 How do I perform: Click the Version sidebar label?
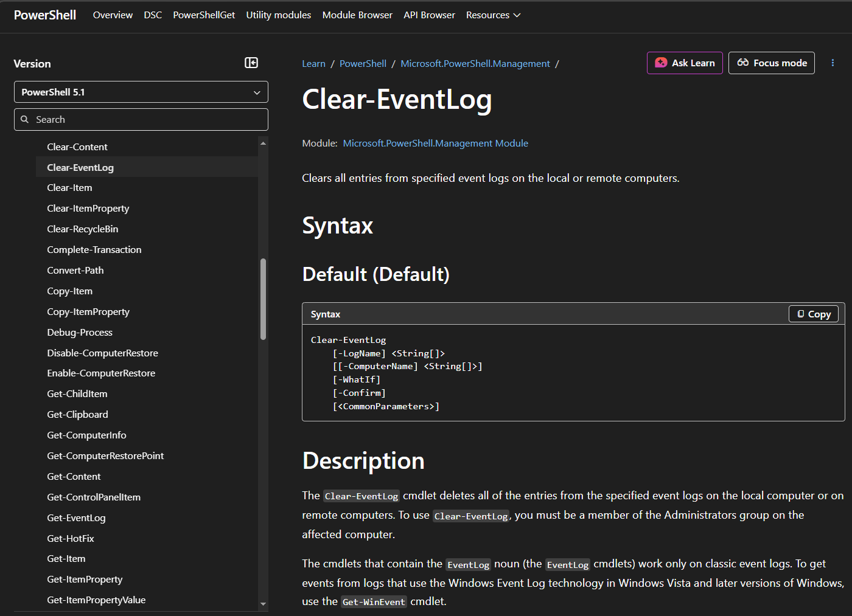coord(32,64)
